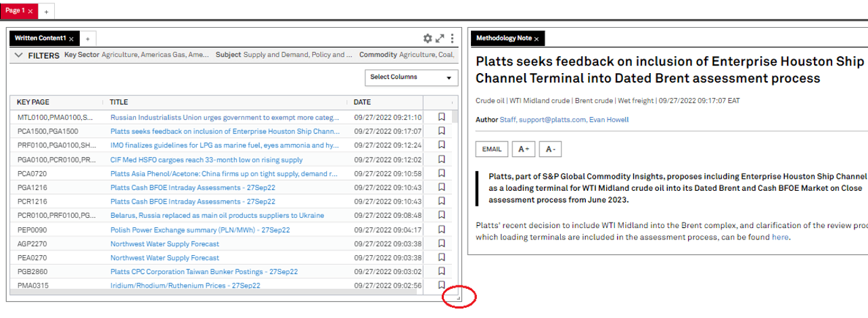Click the panel resize handle corner
The height and width of the screenshot is (318, 868).
pos(458,297)
